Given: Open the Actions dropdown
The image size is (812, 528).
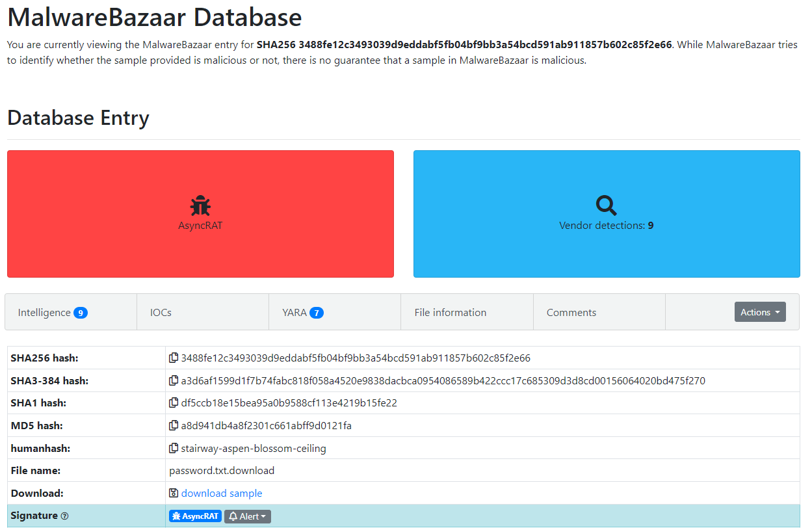Looking at the screenshot, I should (760, 311).
